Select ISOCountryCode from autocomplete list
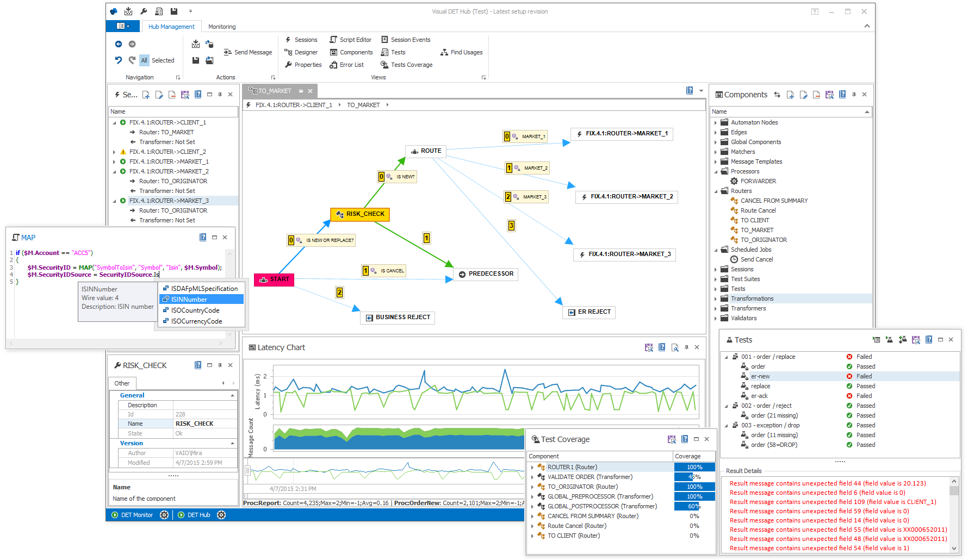Screen dimensions: 968x560 pos(195,310)
